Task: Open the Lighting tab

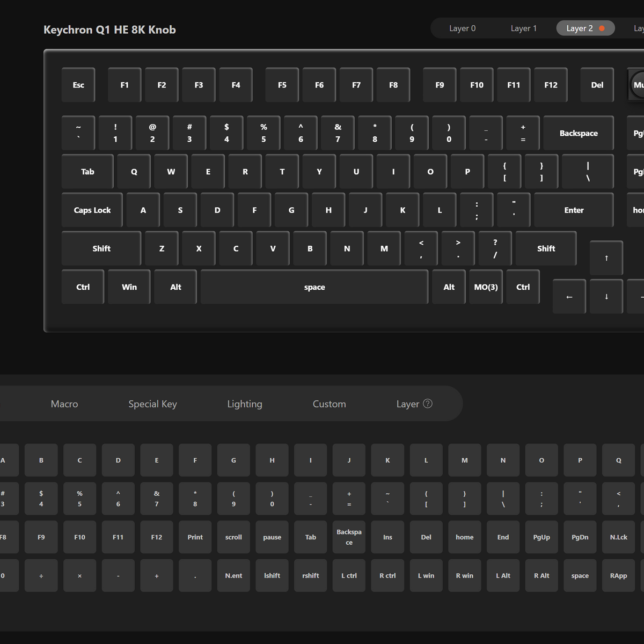Action: [245, 404]
